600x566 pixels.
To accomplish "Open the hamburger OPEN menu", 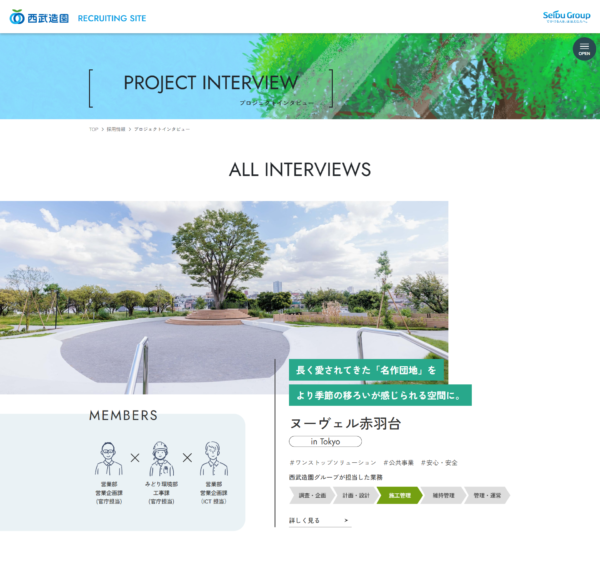I will pyautogui.click(x=584, y=48).
